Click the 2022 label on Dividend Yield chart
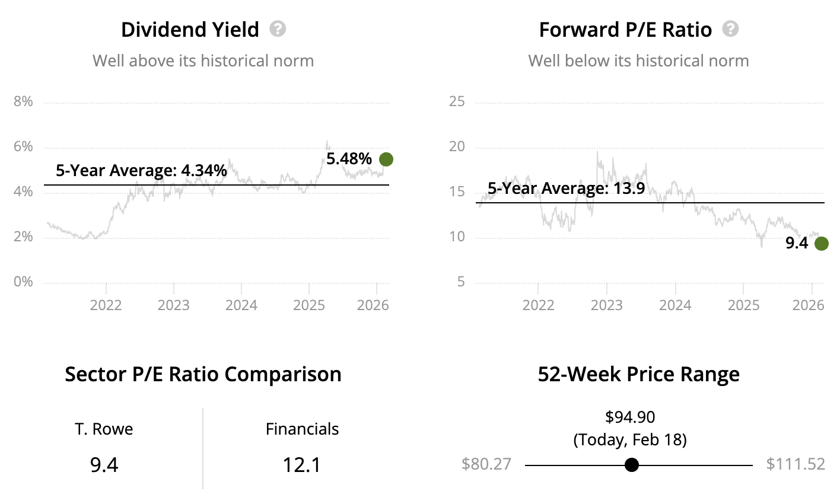The width and height of the screenshot is (840, 504). tap(106, 305)
